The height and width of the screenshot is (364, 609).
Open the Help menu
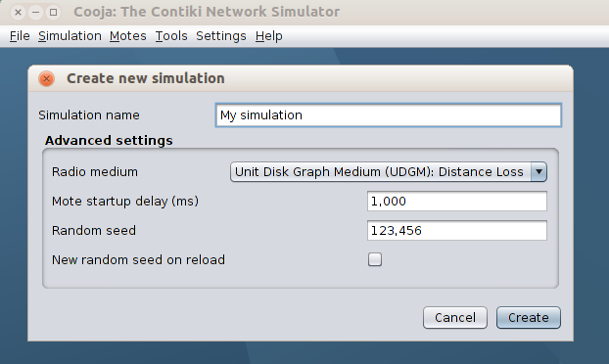pyautogui.click(x=269, y=36)
